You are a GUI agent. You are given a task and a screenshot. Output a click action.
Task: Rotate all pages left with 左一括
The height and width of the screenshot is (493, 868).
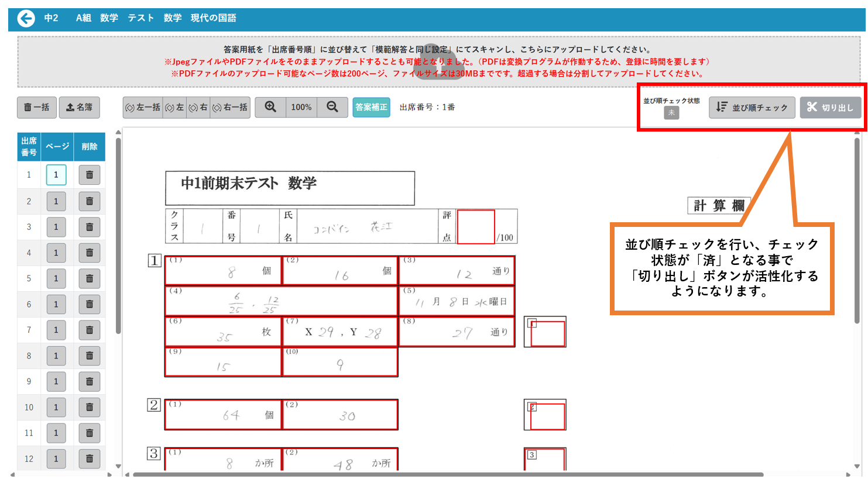click(x=143, y=108)
